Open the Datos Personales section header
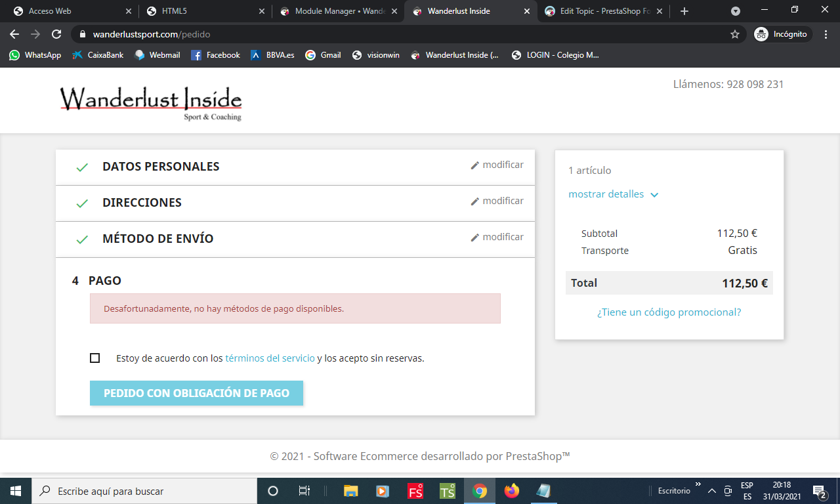Viewport: 840px width, 504px height. pos(161,167)
